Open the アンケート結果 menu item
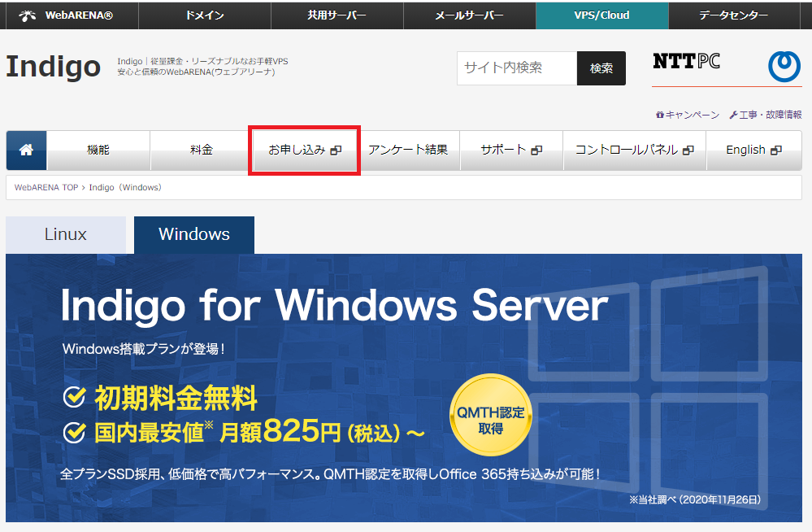 coord(408,150)
